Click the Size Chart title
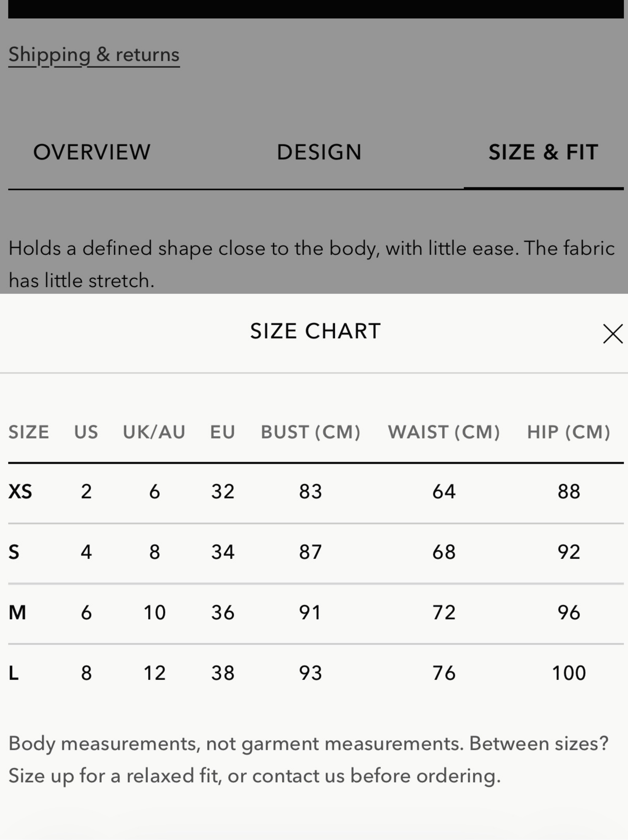The image size is (628, 840). [315, 331]
